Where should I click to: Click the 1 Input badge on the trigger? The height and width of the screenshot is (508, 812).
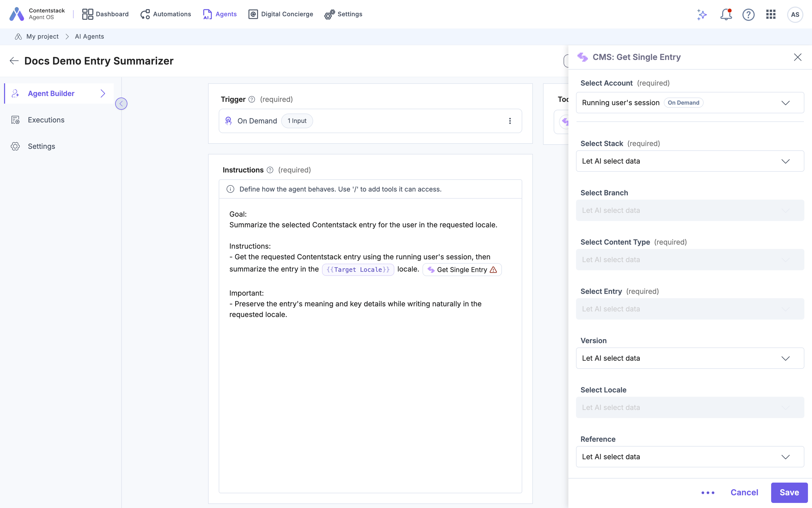tap(297, 121)
